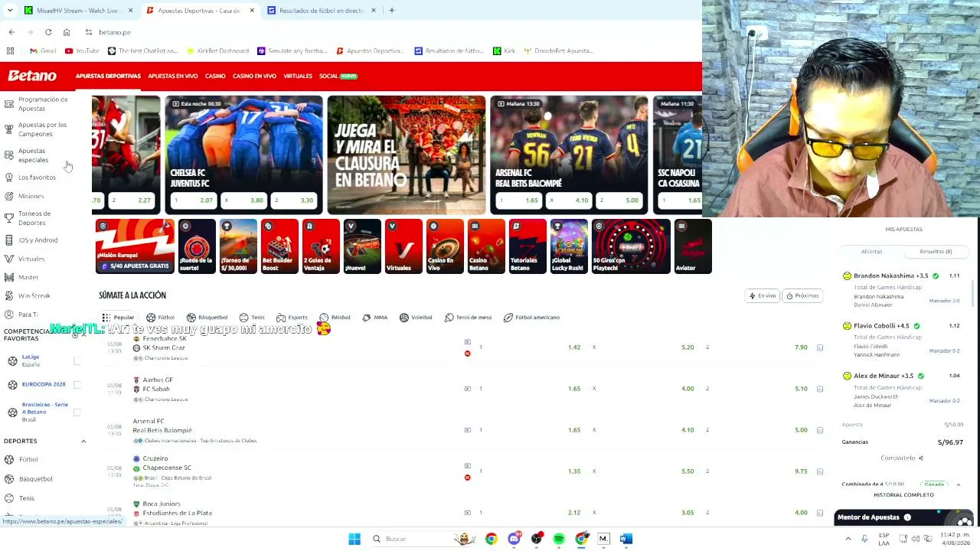Open Word from the taskbar
Screen dimensions: 980x551
point(626,539)
